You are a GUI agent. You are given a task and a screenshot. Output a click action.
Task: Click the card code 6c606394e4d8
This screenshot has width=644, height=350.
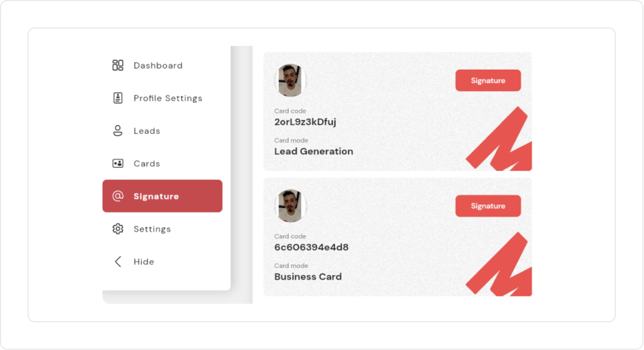311,247
